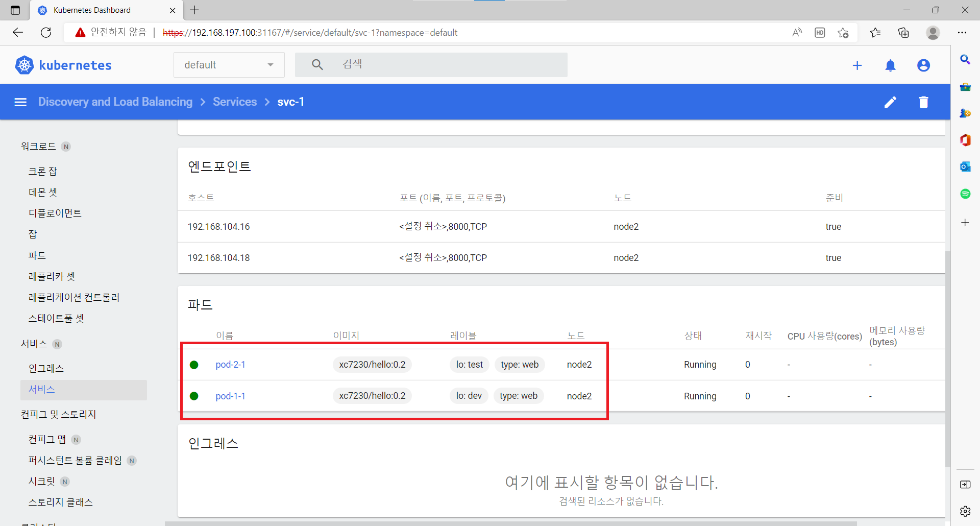Open the notifications bell
Image resolution: width=980 pixels, height=526 pixels.
[890, 65]
